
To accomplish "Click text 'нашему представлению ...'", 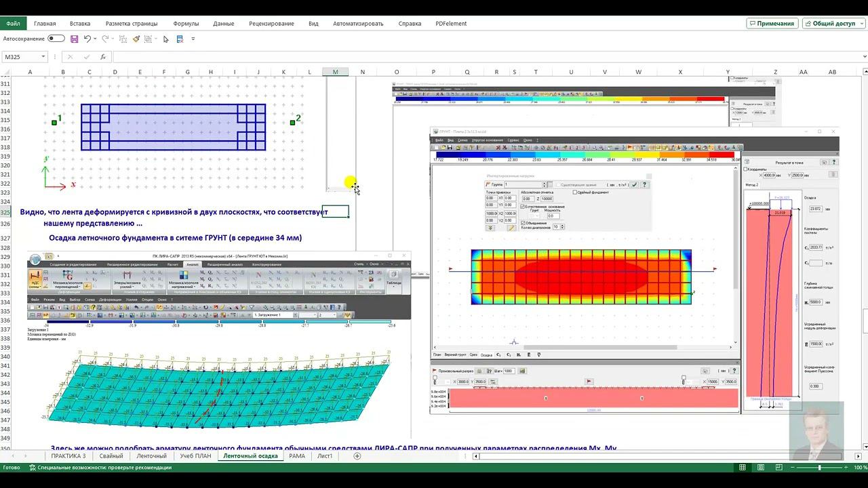I will [93, 223].
